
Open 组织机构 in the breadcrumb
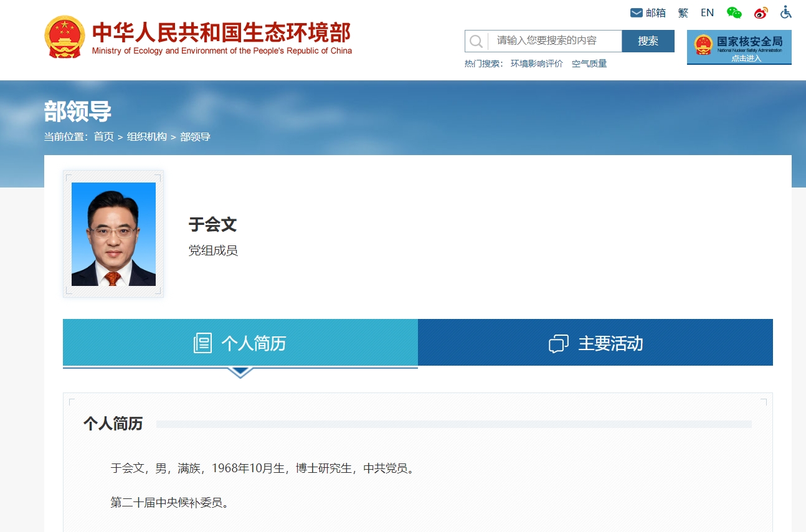click(147, 136)
